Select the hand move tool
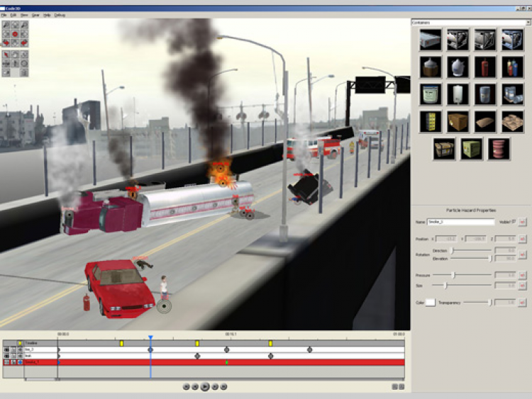The height and width of the screenshot is (399, 532). 16,55
